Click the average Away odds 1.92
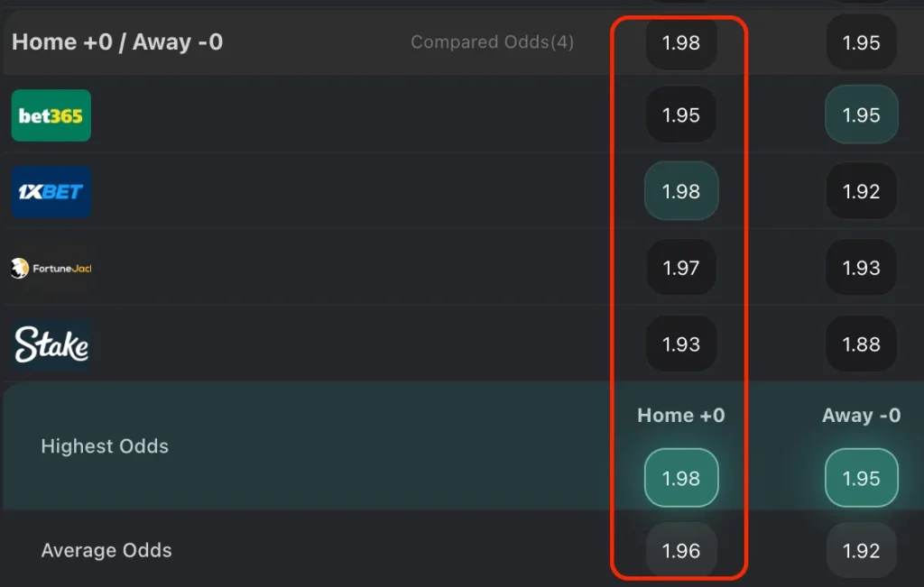Image resolution: width=924 pixels, height=587 pixels. 861,550
